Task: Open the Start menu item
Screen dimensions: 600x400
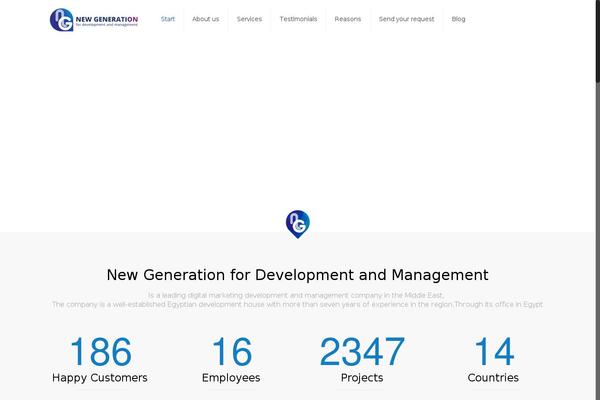Action: (x=168, y=19)
